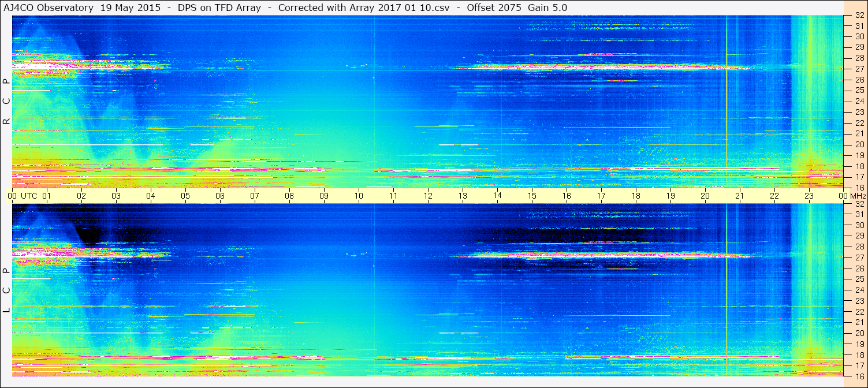
Task: Click the 18 MHz tick on RCP frequency scale
Action: (859, 166)
